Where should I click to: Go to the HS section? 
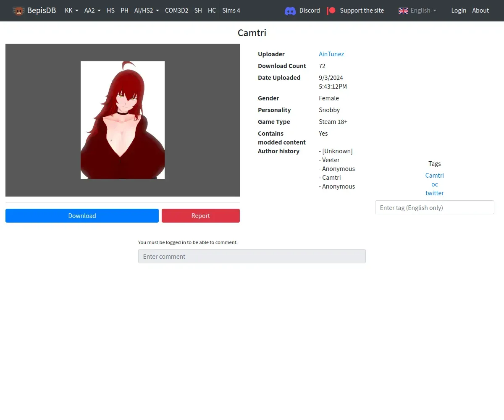pos(110,10)
